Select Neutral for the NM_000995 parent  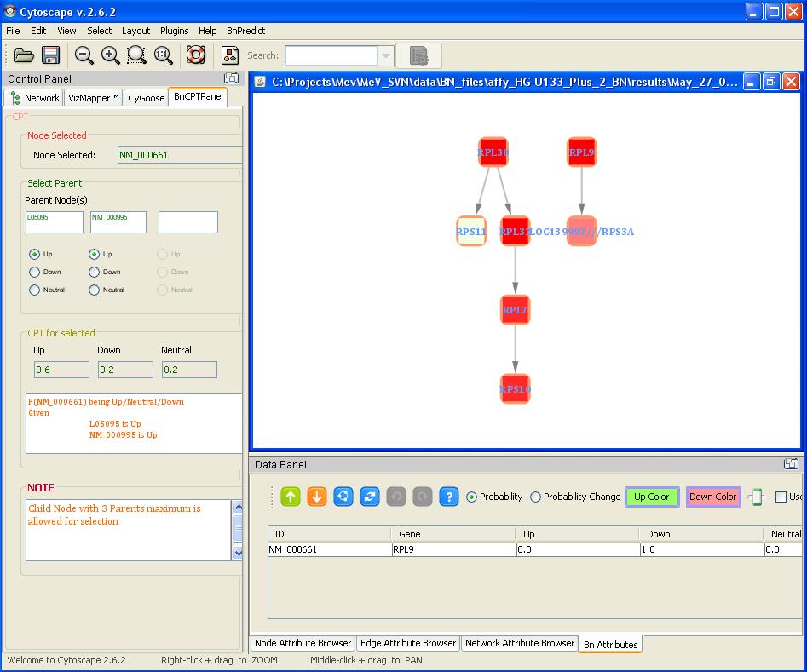coord(94,290)
